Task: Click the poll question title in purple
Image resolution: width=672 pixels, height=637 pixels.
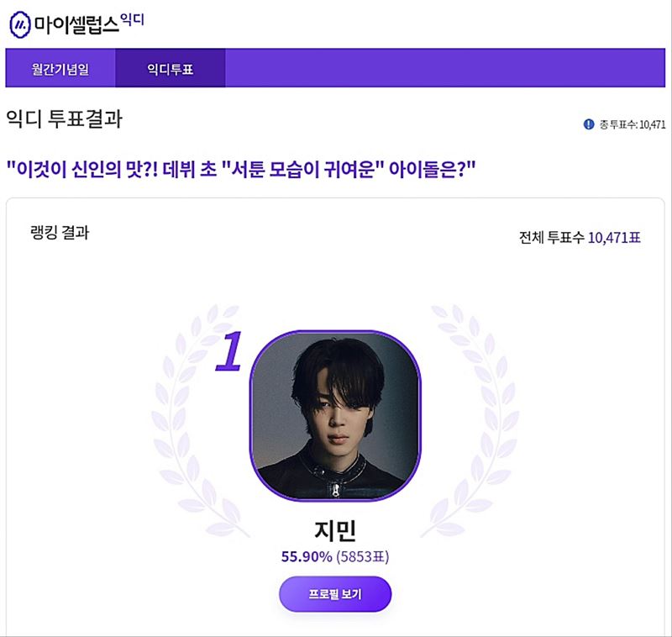Action: (x=241, y=168)
